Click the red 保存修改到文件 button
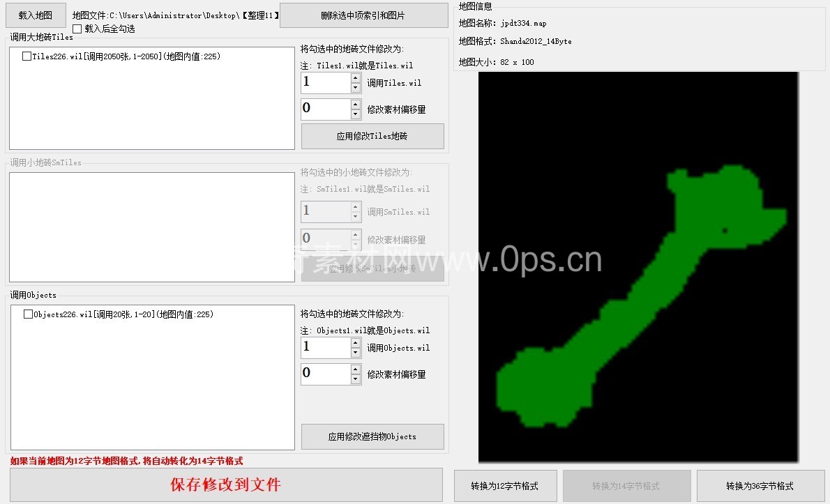Screen dimensions: 830x504 226,484
